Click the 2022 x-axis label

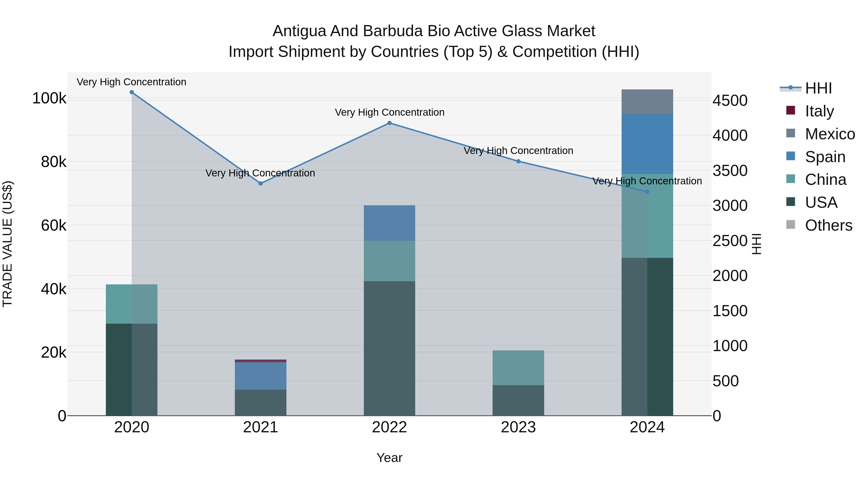[390, 427]
